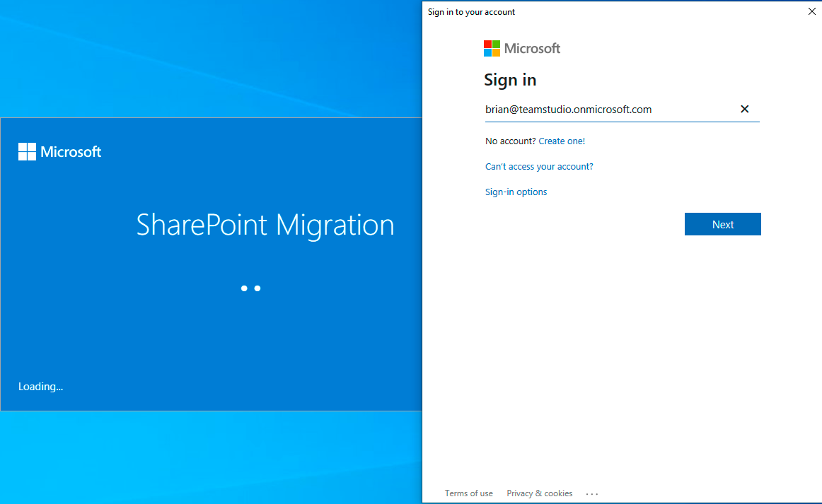
Task: Clear the email field with the X icon
Action: click(x=744, y=109)
